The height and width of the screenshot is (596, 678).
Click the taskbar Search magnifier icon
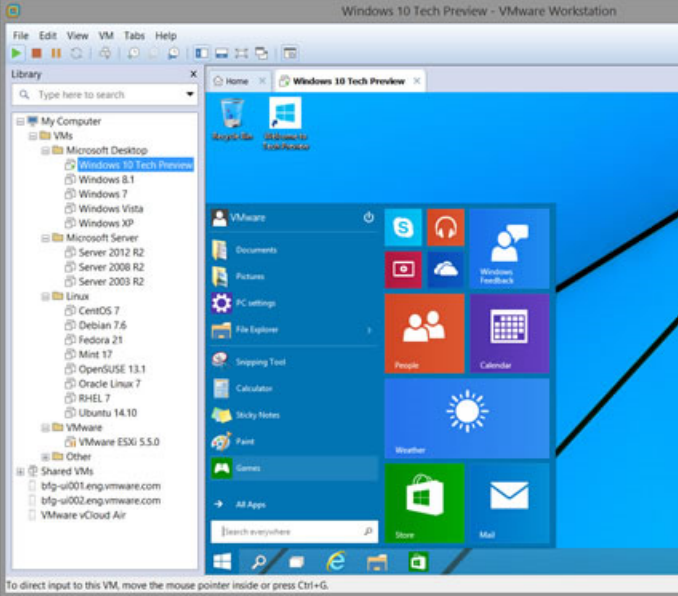pyautogui.click(x=259, y=562)
